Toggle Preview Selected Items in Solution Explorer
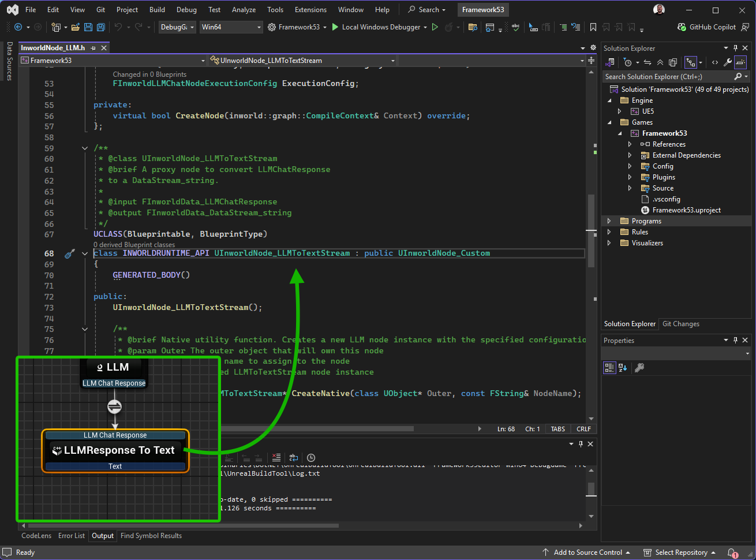The image size is (756, 560). pyautogui.click(x=740, y=62)
